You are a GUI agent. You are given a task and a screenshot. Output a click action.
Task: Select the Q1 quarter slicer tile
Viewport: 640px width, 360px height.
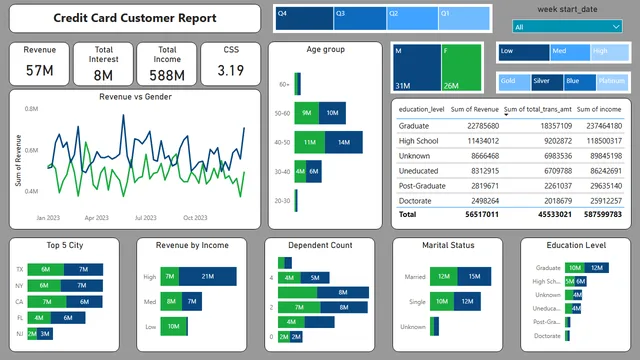(464, 18)
